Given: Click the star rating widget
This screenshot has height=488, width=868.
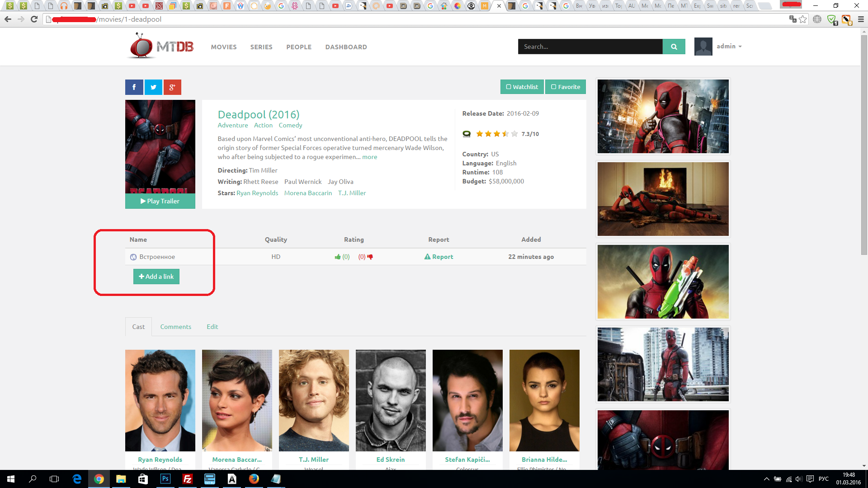Looking at the screenshot, I should 496,134.
